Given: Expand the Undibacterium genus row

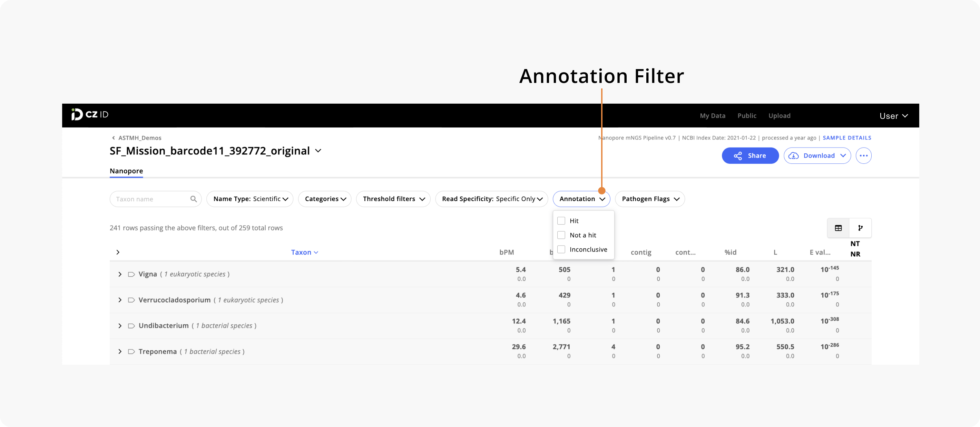Looking at the screenshot, I should pos(120,326).
